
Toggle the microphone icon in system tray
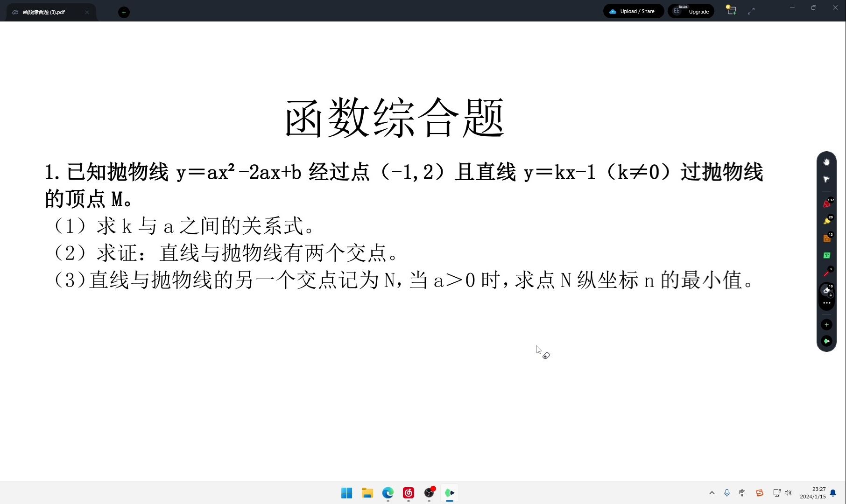tap(726, 493)
